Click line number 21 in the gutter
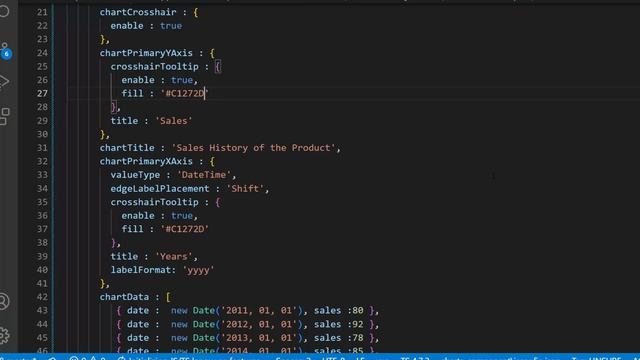The image size is (640, 360). pyautogui.click(x=42, y=12)
